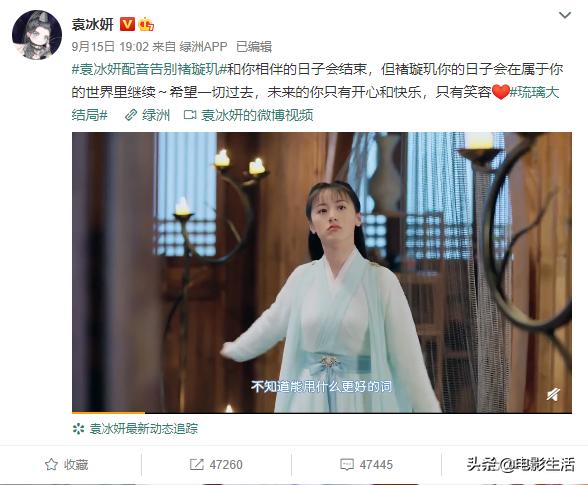Click the chain link icon beside 绿洲
Screen dimensions: 588x485
click(130, 115)
